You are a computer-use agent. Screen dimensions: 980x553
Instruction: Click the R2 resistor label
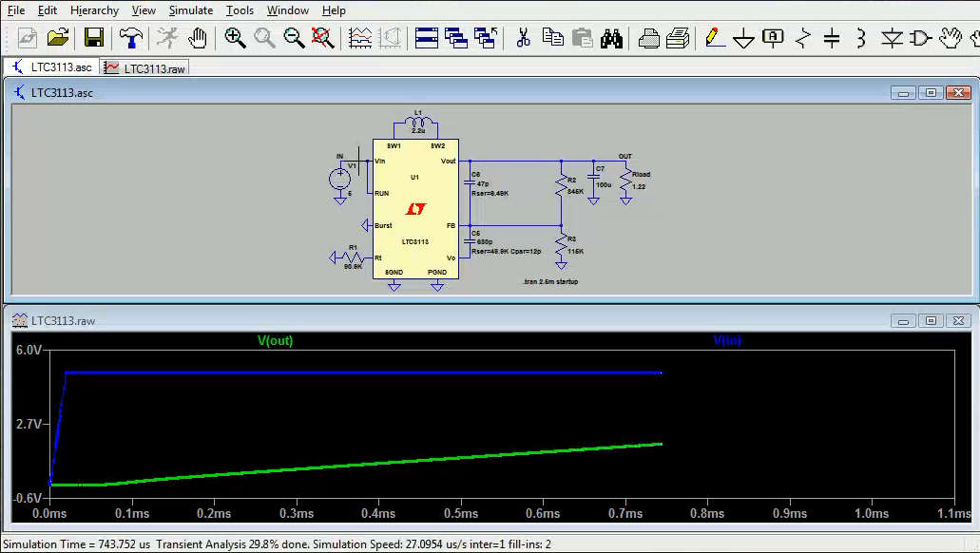click(572, 180)
